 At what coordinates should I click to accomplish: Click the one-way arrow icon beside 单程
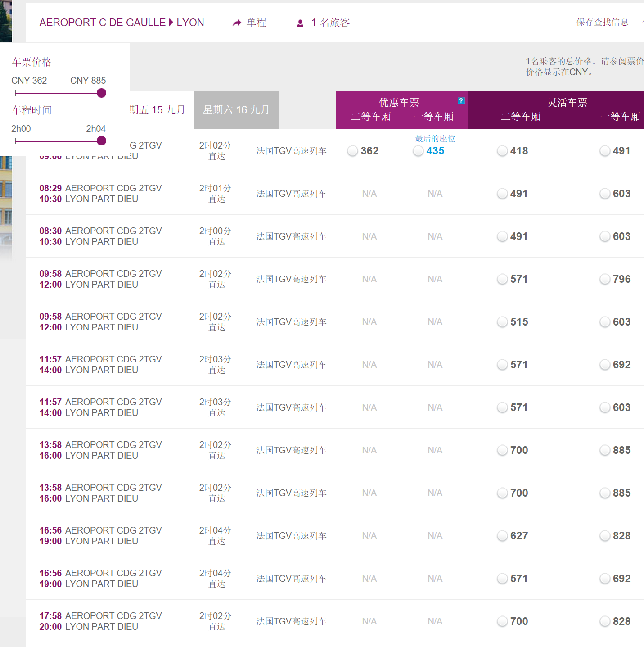point(237,23)
